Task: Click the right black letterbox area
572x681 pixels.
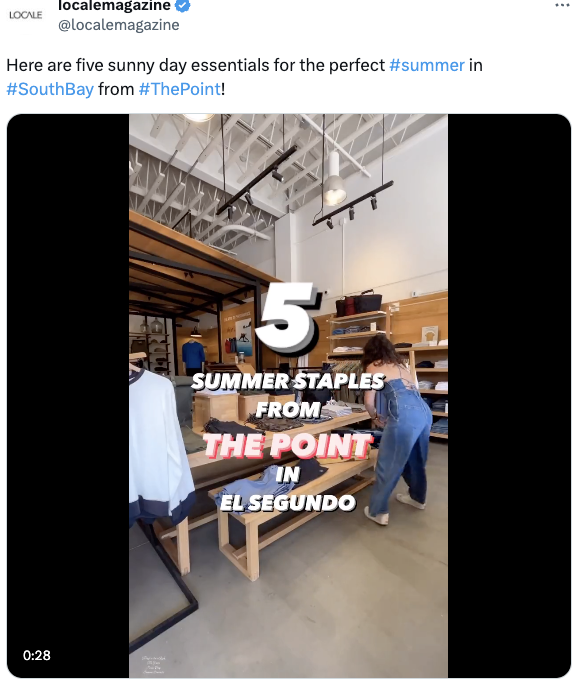Action: pos(509,395)
